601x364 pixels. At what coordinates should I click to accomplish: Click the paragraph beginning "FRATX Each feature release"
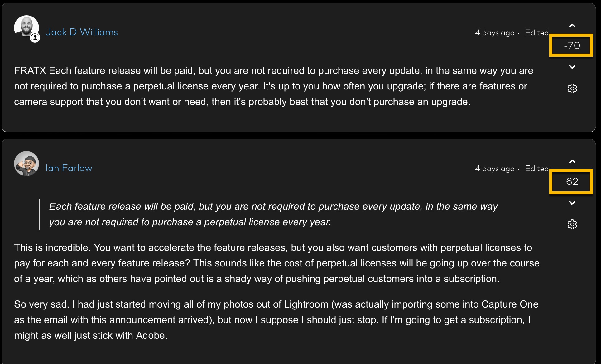pyautogui.click(x=273, y=86)
